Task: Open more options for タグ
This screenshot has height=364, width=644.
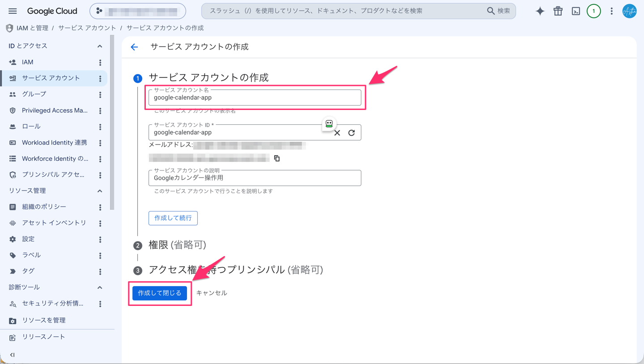Action: point(100,272)
